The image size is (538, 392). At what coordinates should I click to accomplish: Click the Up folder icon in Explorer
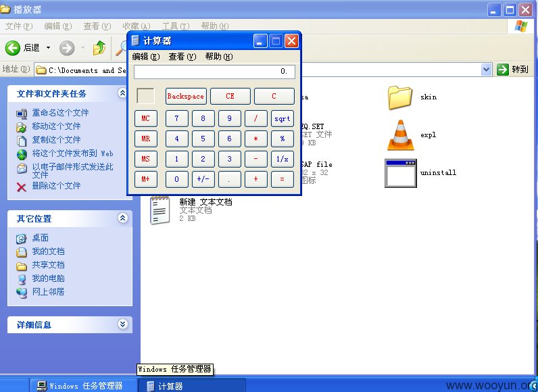pos(99,48)
